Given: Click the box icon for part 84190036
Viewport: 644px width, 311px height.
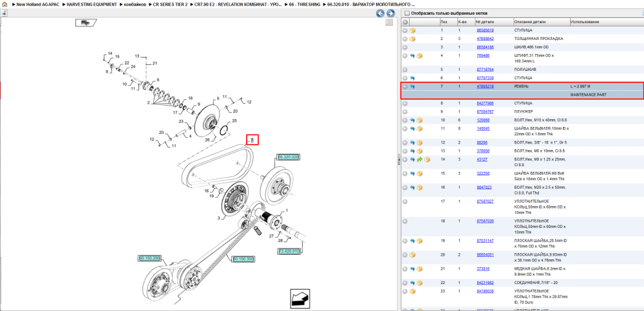Looking at the screenshot, I should (x=413, y=291).
